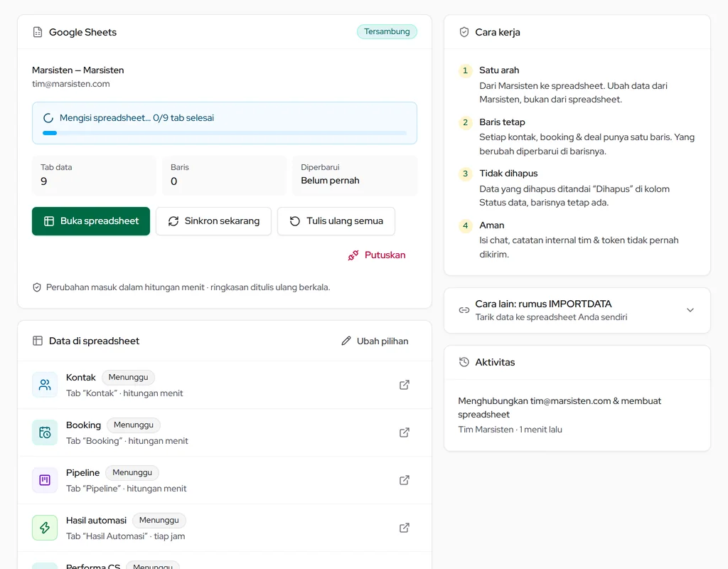Click the shield check icon beside Perubahan masuk note
Screen dimensions: 728x569
tap(37, 287)
